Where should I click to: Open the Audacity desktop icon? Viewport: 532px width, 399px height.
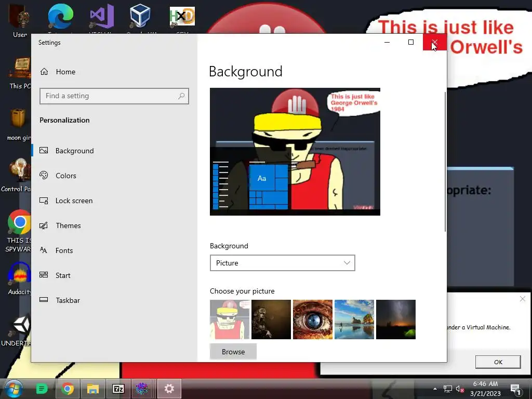pyautogui.click(x=19, y=278)
